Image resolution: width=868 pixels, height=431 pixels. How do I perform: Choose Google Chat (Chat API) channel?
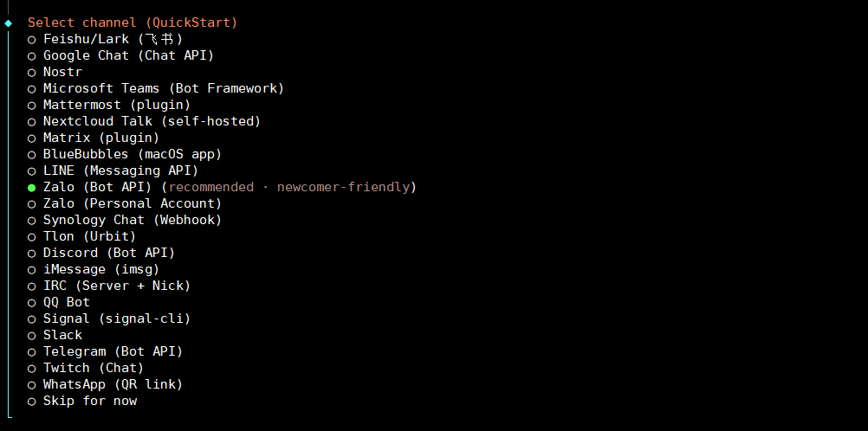pos(128,55)
